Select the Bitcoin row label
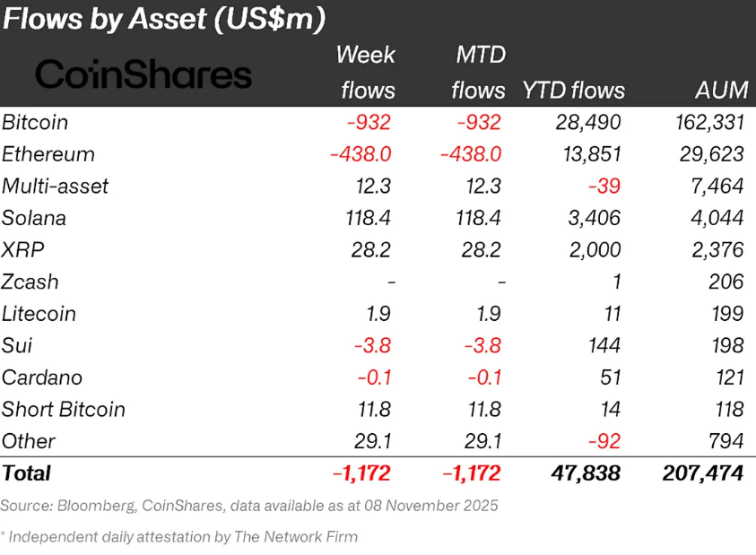Screen dimensions: 756x555 (x=35, y=122)
